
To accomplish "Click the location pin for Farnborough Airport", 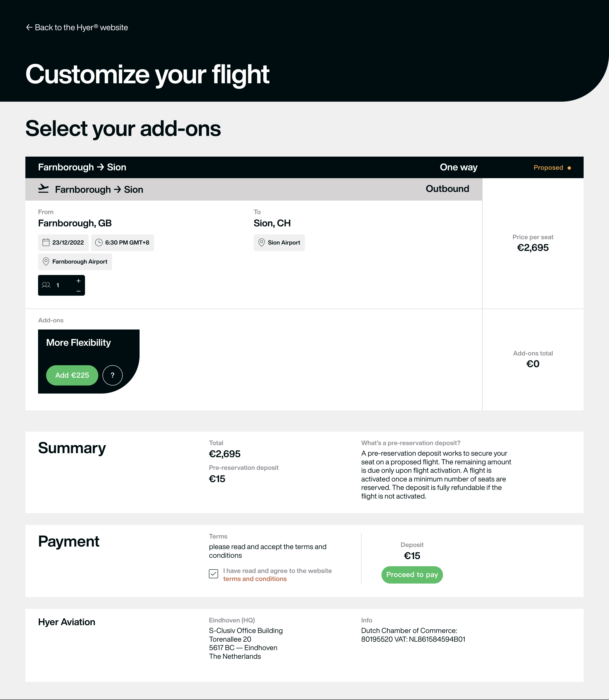I will 46,261.
